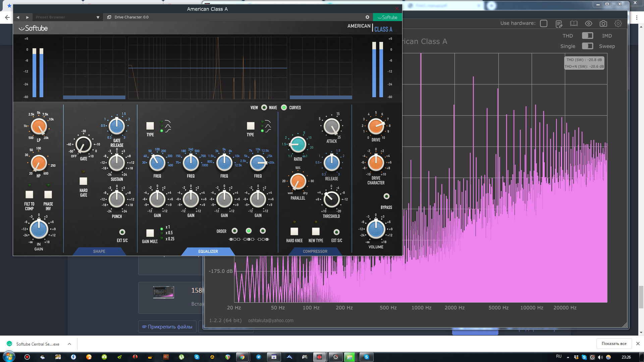Toggle the NEW TYPE compressor button
The image size is (644, 362).
click(x=316, y=231)
